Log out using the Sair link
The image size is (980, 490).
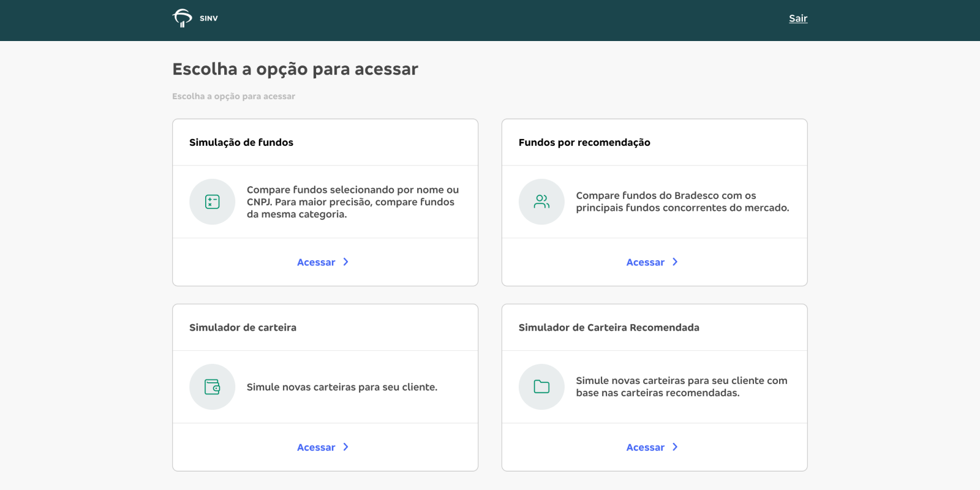click(798, 18)
